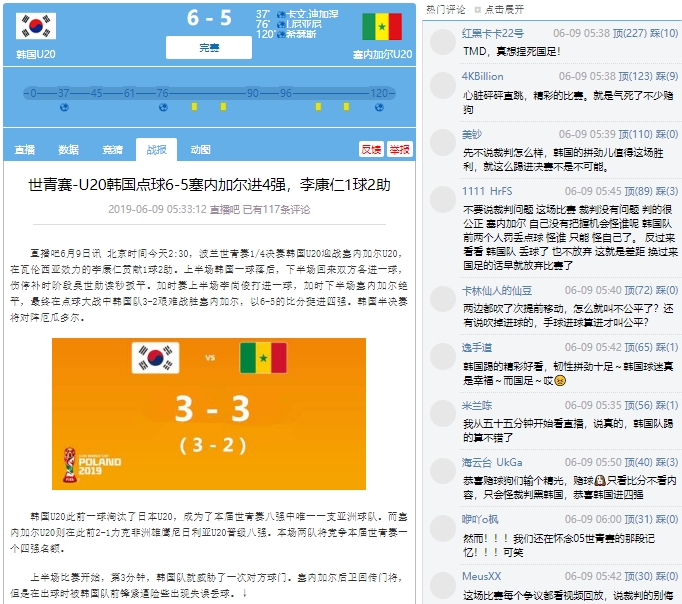Open the username link 卡林仙人的仙豆

pyautogui.click(x=497, y=290)
